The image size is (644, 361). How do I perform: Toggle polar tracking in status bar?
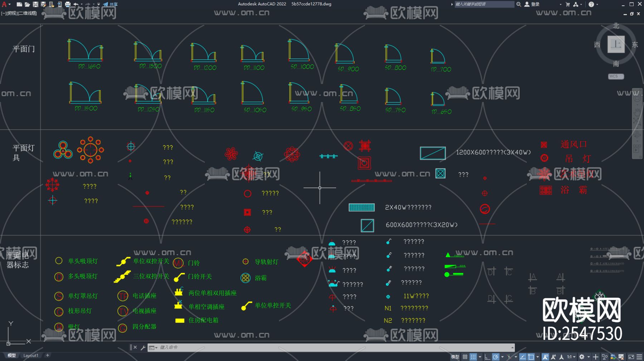pyautogui.click(x=496, y=357)
